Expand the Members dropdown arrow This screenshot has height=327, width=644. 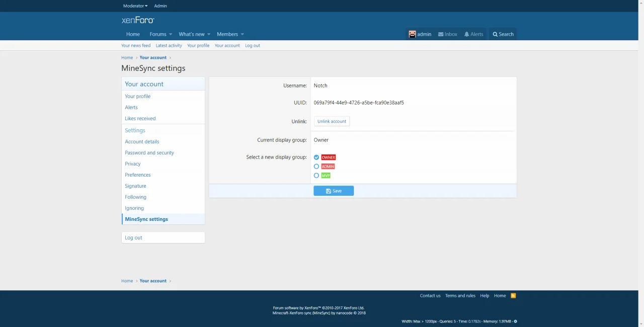click(242, 34)
